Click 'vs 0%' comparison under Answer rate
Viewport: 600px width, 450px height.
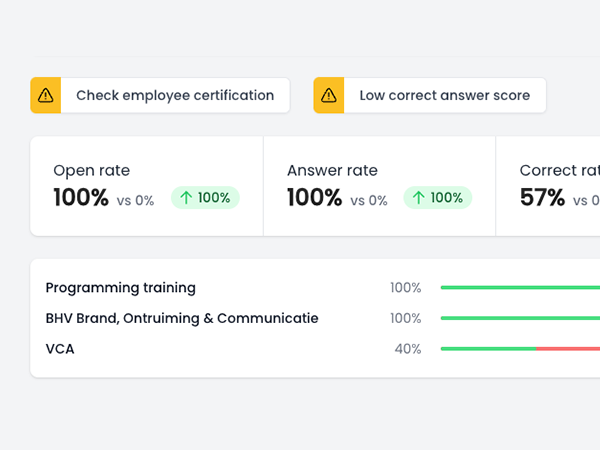click(368, 200)
